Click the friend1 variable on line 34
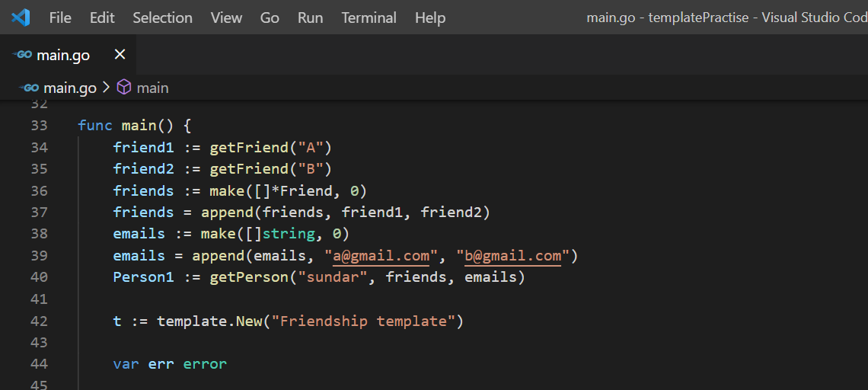Image resolution: width=868 pixels, height=390 pixels. click(143, 147)
